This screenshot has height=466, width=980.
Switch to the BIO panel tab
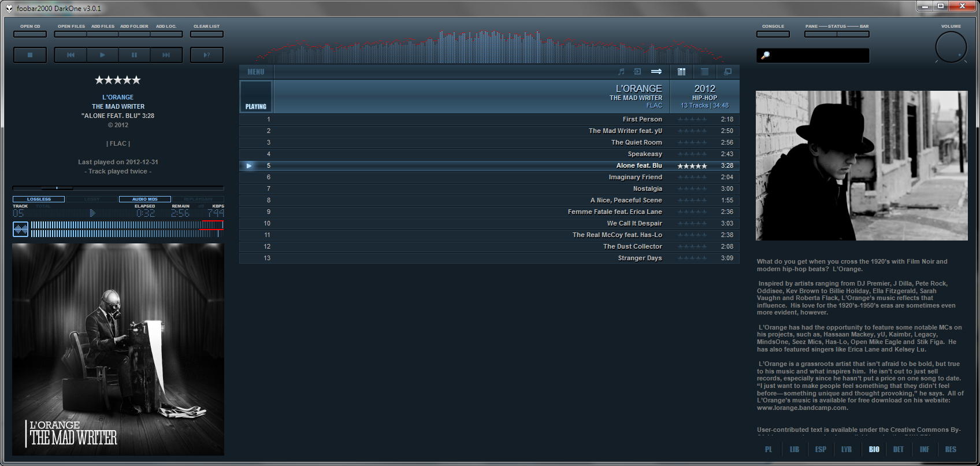tap(874, 449)
